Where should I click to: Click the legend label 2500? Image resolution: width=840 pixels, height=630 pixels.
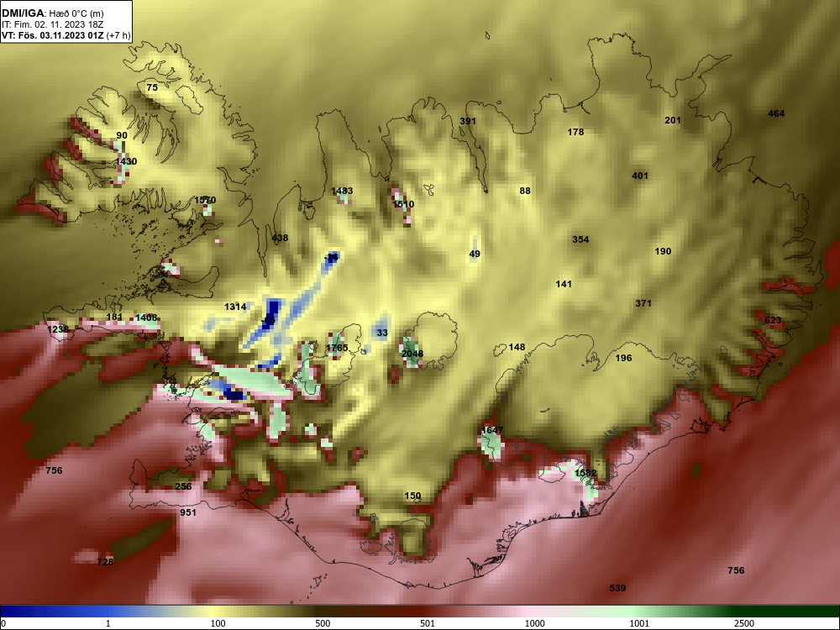pyautogui.click(x=744, y=623)
